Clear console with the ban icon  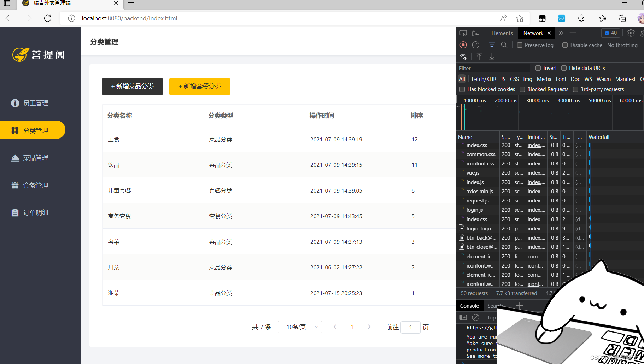[476, 317]
